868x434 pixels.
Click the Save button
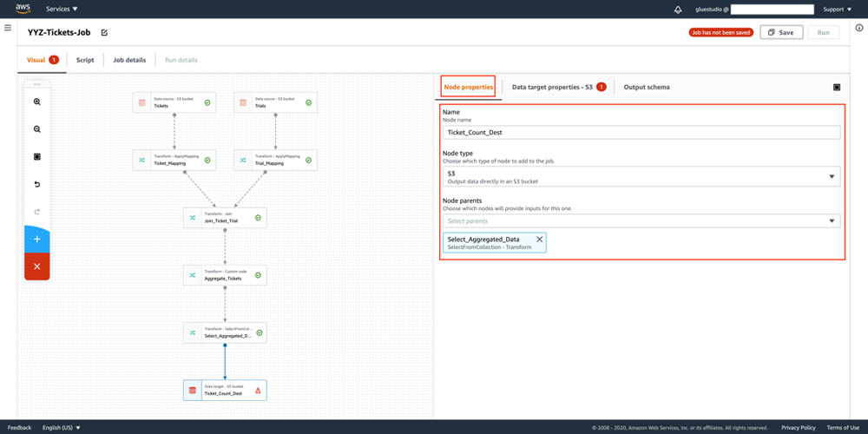coord(781,33)
